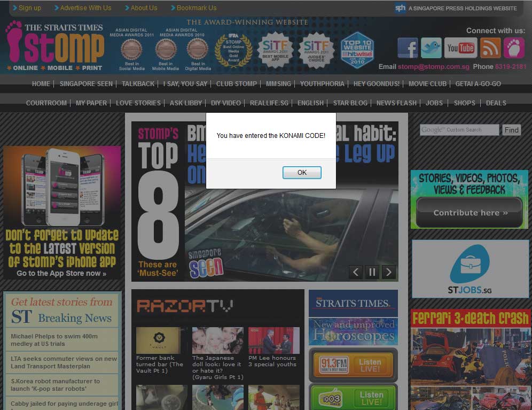
Task: Click OK in the KONAMI CODE dialog
Action: click(x=302, y=173)
